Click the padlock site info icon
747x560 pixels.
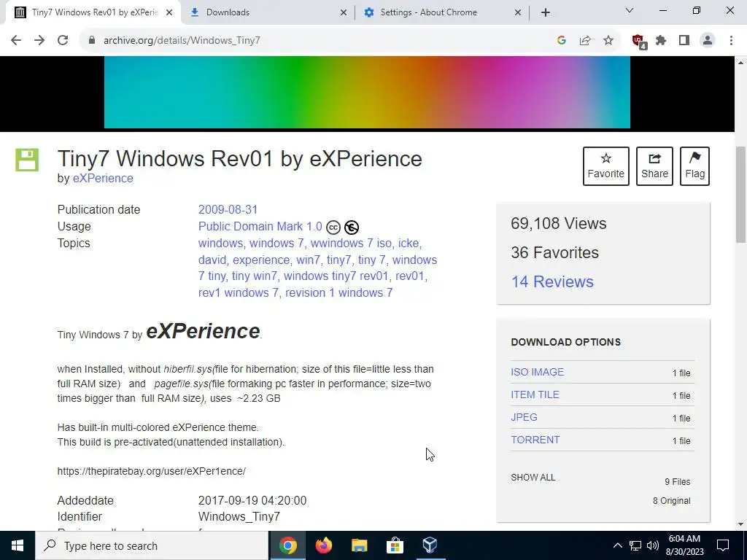(x=92, y=41)
